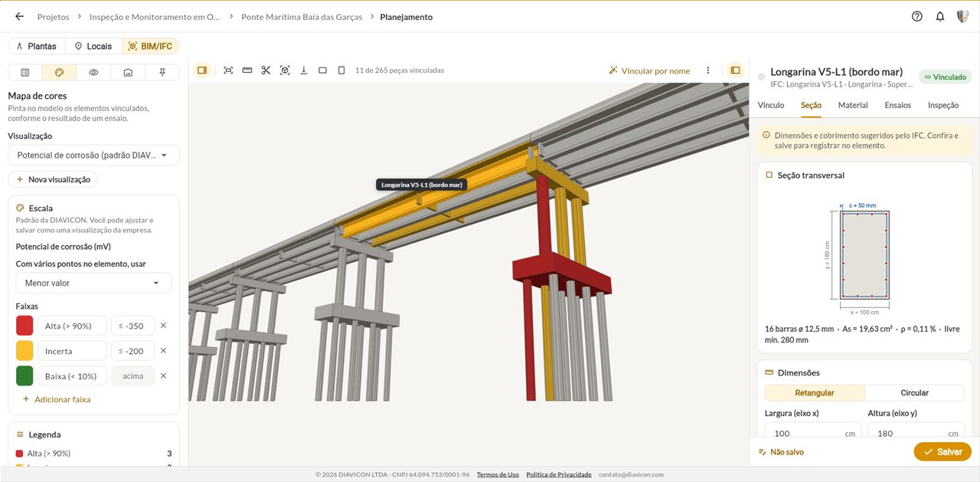Open the Política de Privacidade link

[559, 474]
